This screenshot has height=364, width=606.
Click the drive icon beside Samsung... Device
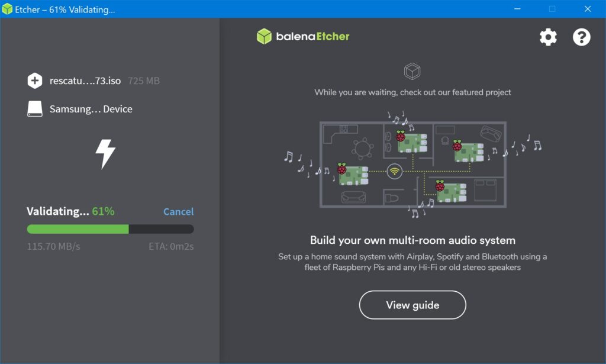35,109
